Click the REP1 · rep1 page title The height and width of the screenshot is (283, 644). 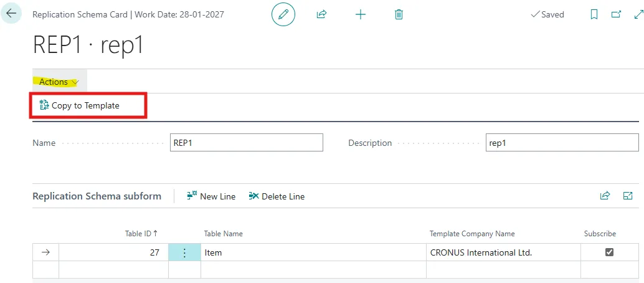click(88, 44)
